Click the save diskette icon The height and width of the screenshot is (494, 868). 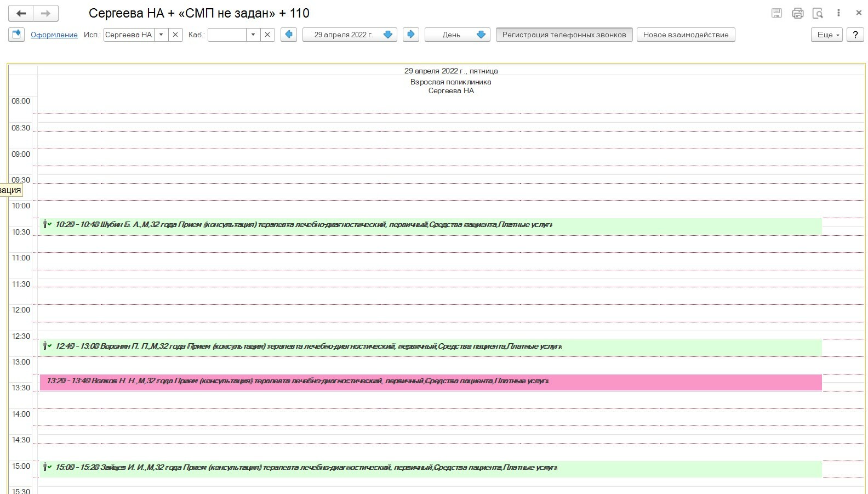[776, 13]
